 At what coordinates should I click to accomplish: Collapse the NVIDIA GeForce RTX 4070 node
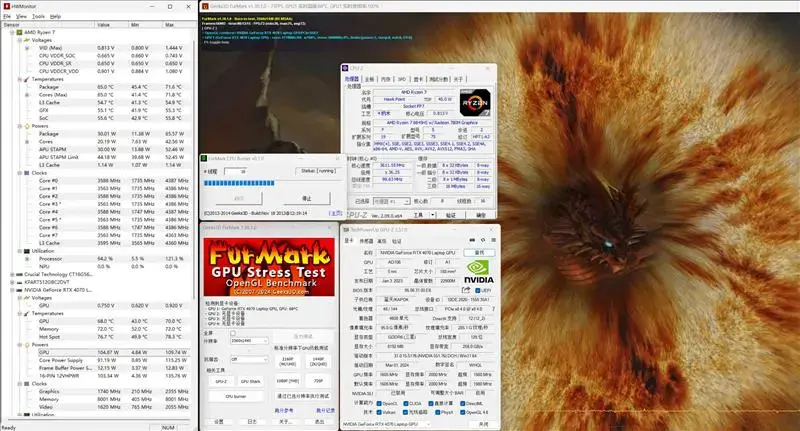[x=12, y=290]
